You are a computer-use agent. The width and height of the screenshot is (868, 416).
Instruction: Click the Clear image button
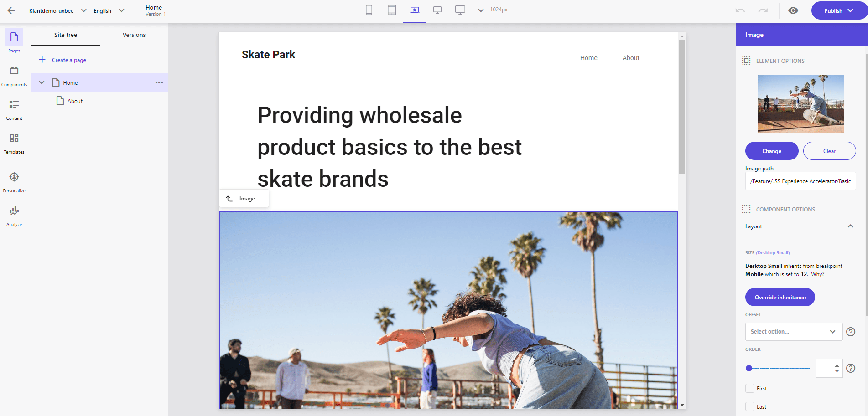(829, 151)
